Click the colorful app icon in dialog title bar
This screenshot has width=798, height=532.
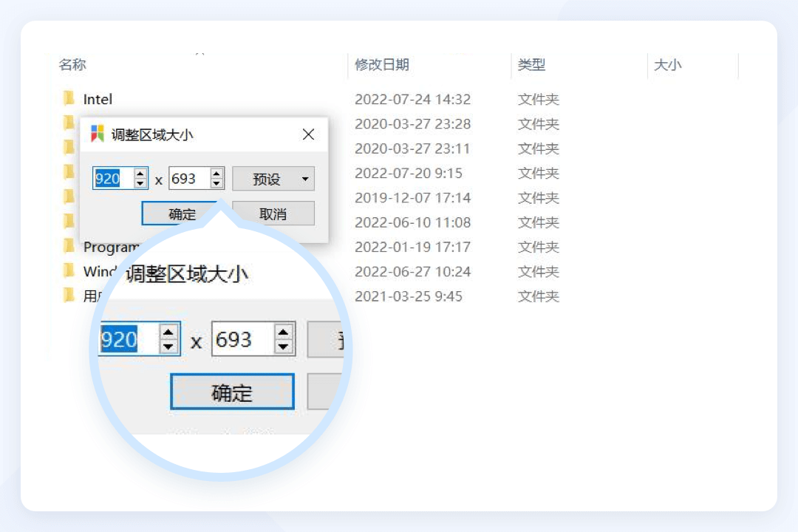pos(97,134)
